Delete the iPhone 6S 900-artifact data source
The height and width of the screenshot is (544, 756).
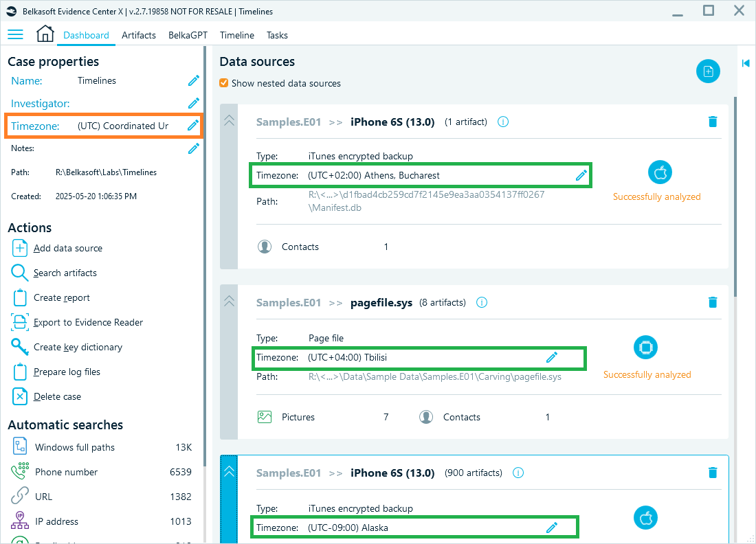(x=713, y=473)
